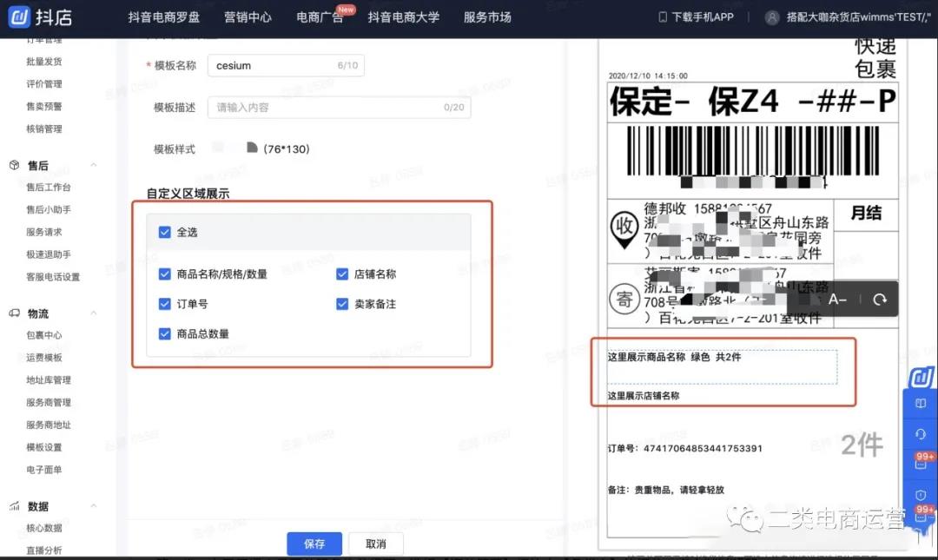This screenshot has width=938, height=560.
Task: Uncheck the 订单号 checkbox
Action: [x=165, y=304]
